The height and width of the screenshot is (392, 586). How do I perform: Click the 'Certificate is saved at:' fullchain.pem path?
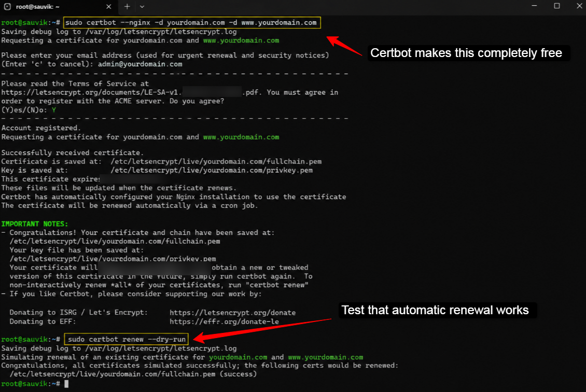click(216, 162)
